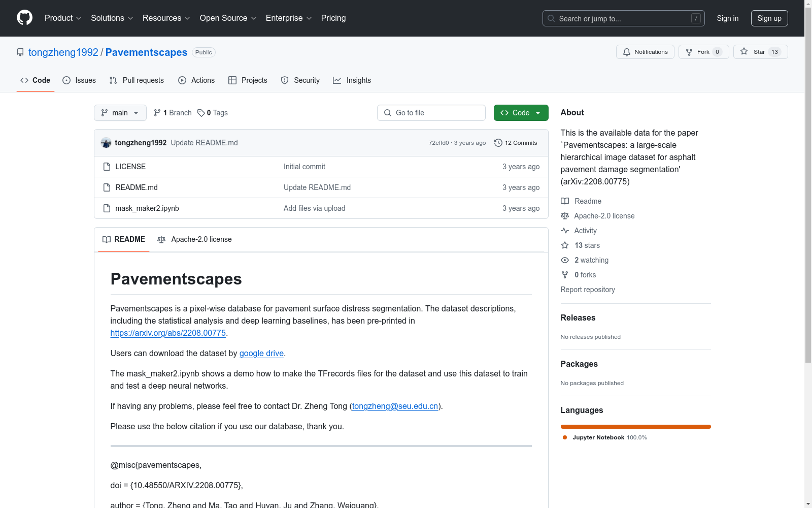View the 0 forks list
The height and width of the screenshot is (508, 812).
579,275
